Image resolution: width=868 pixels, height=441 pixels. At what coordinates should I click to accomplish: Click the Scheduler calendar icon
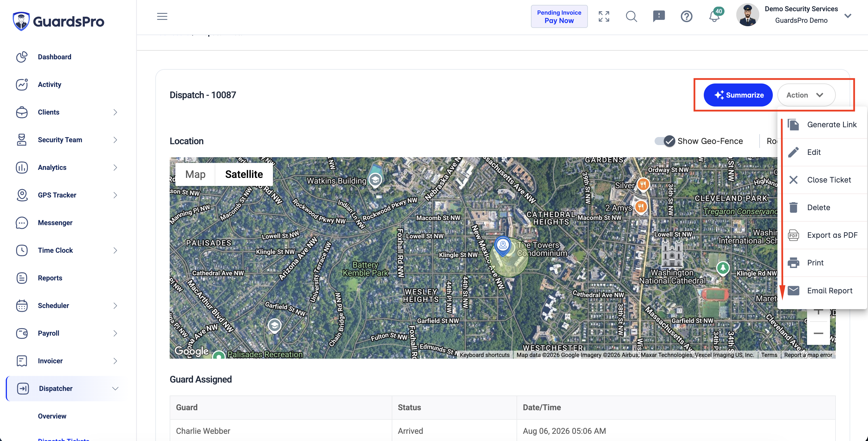pyautogui.click(x=22, y=305)
